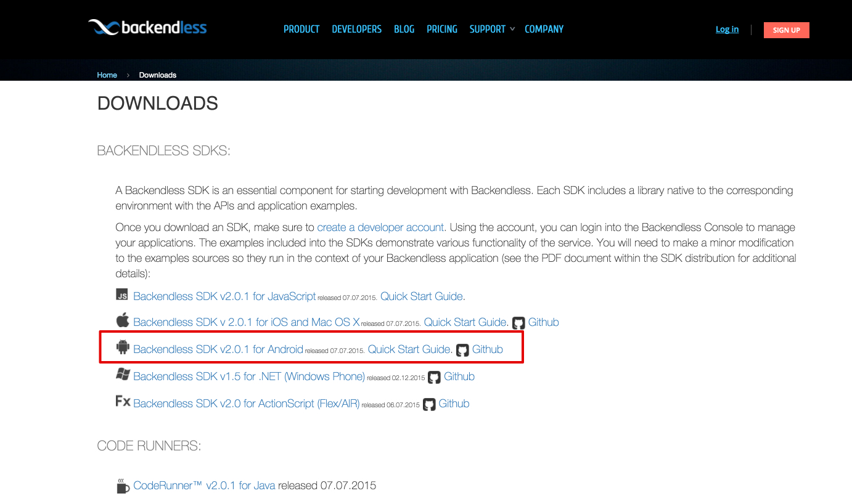Click the Sign Up button
Screen dimensions: 852x504
click(x=786, y=30)
